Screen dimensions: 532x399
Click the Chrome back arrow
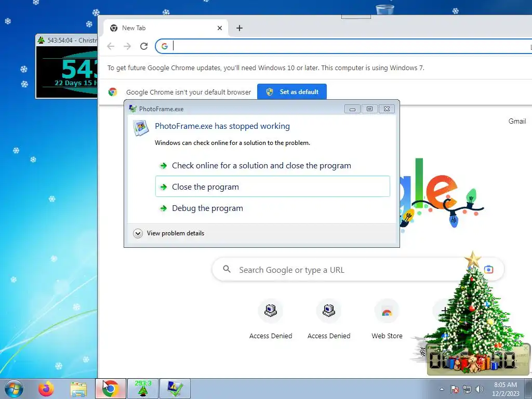[x=111, y=46]
